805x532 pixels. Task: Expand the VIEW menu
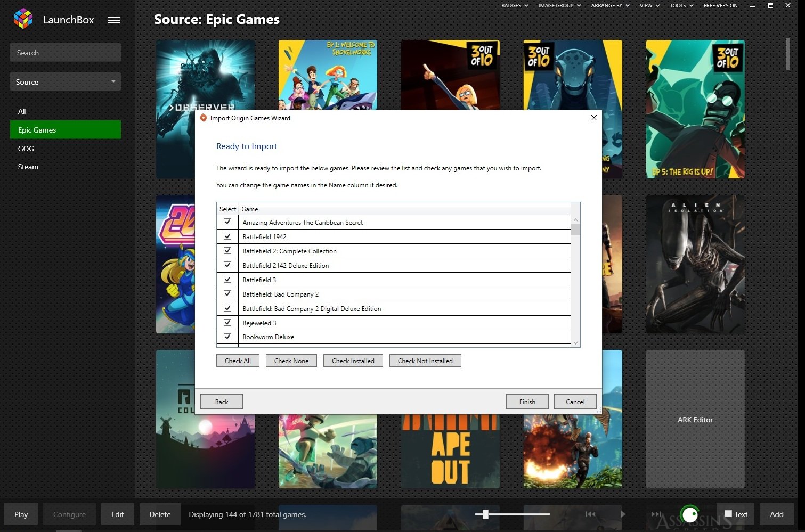[x=649, y=6]
